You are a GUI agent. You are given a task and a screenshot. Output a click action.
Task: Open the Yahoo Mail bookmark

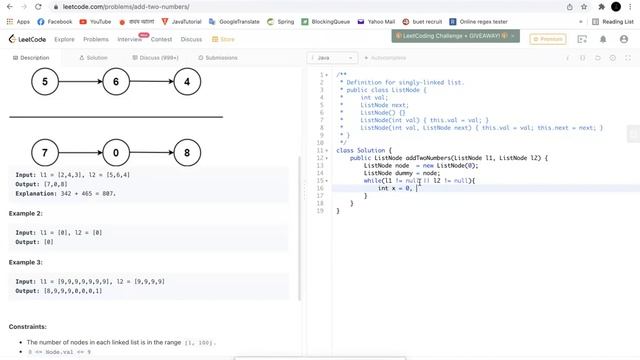point(376,22)
